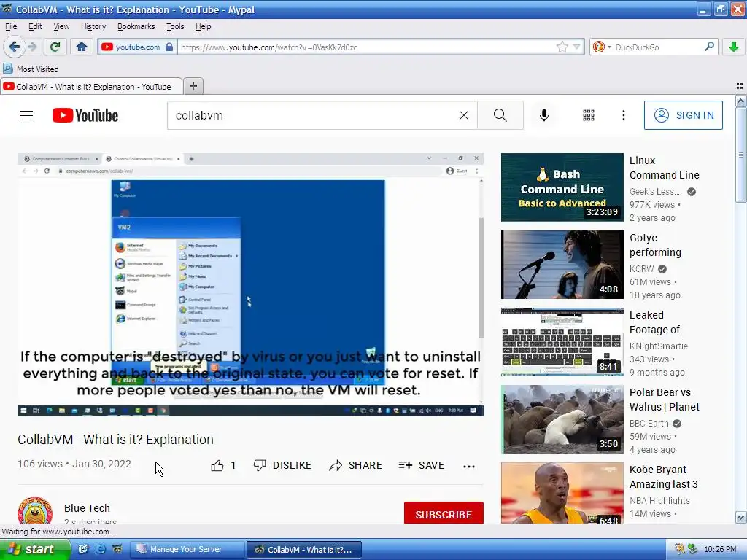Click the SIGN IN button
747x560 pixels.
(x=683, y=115)
